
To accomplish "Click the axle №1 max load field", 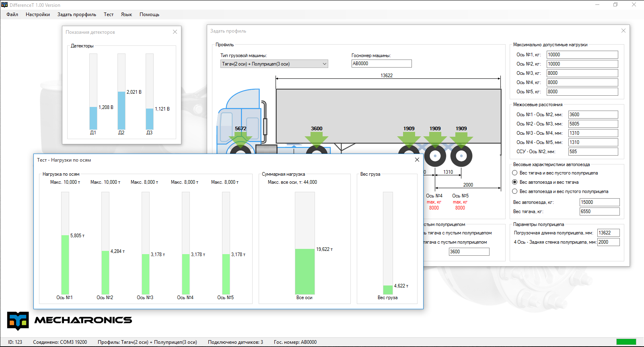I will point(582,55).
